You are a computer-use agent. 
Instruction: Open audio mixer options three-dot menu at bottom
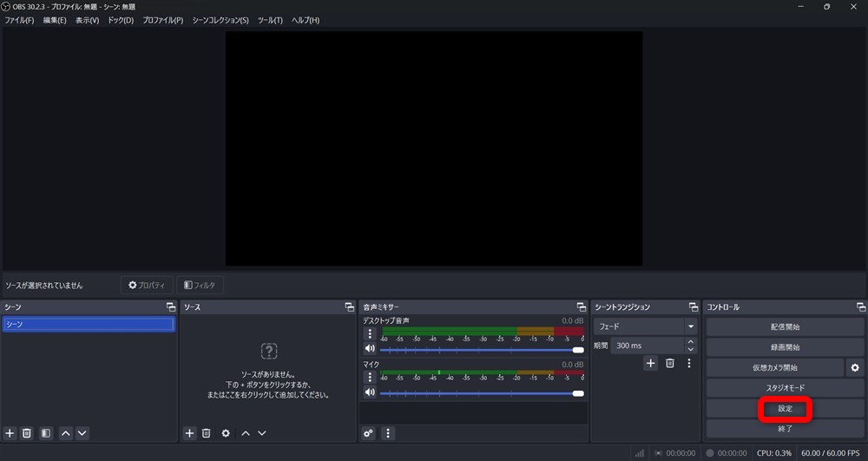click(387, 432)
